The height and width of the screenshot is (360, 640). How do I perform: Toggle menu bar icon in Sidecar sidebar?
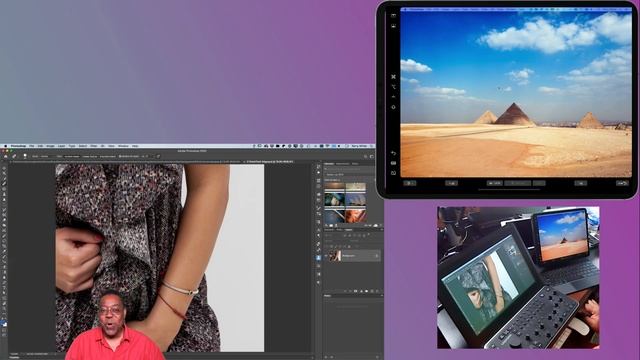[x=393, y=16]
